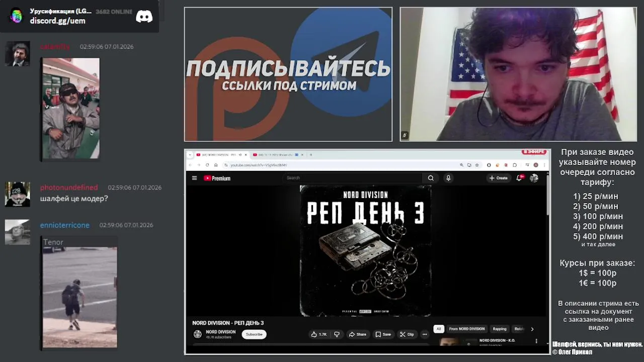Open the browser three-dot menu
Screen dimensions: 644x362
pos(544,165)
